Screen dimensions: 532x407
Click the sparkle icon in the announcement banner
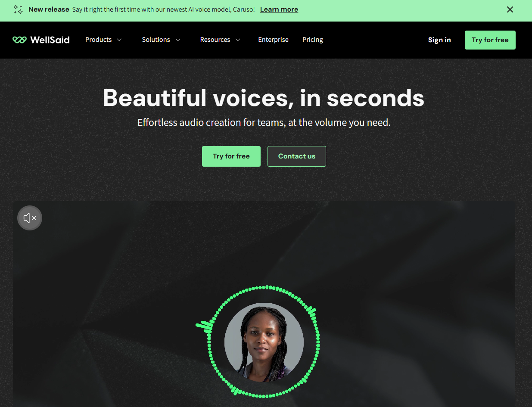click(x=18, y=9)
